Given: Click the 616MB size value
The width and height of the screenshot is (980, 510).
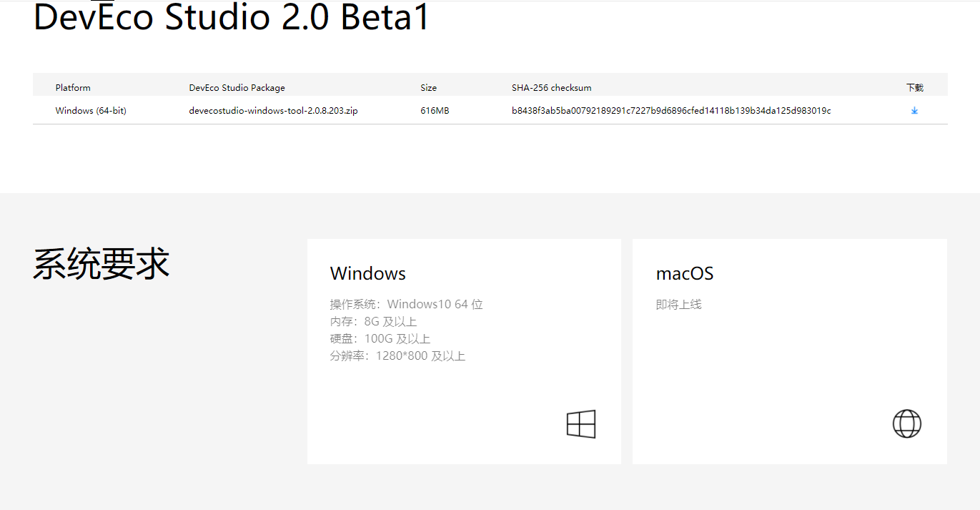Looking at the screenshot, I should 435,111.
